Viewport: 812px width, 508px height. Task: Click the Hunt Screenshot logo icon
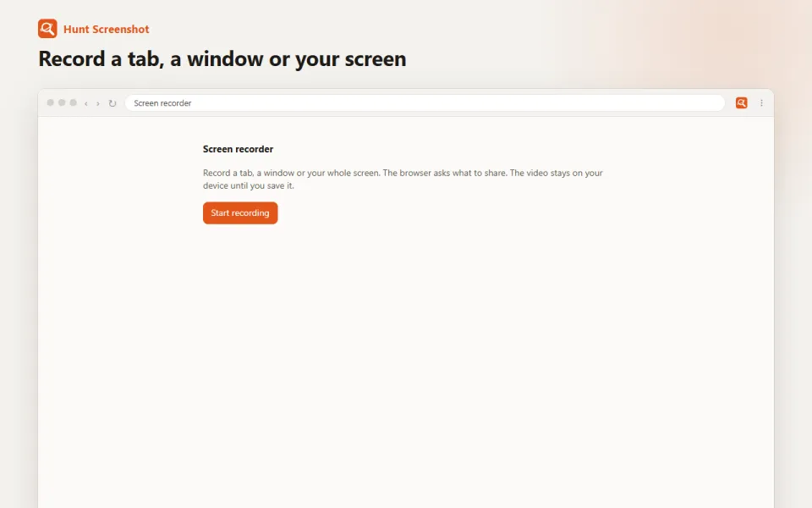[47, 29]
